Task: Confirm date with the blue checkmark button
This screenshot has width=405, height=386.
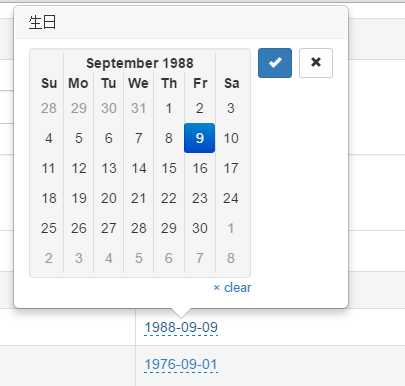Action: point(275,63)
